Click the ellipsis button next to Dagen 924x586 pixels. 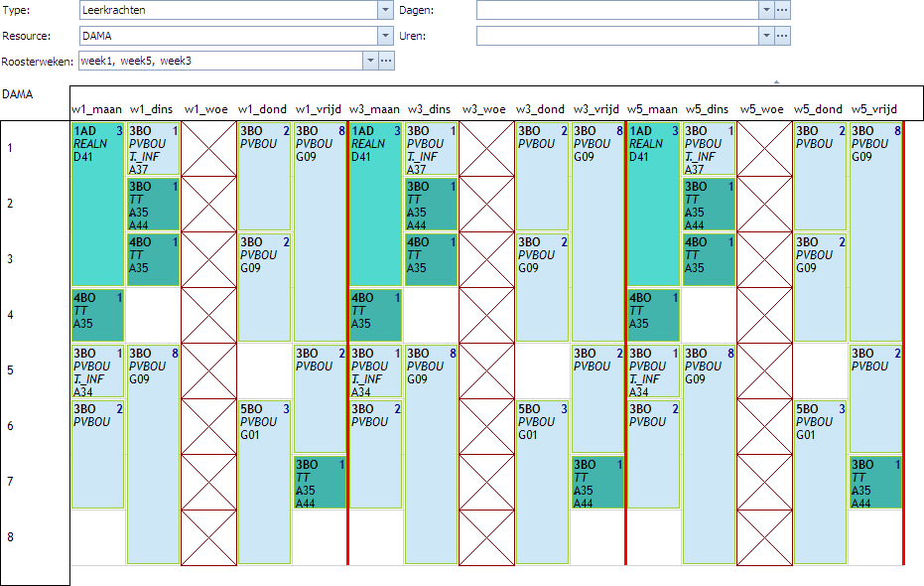tap(782, 10)
